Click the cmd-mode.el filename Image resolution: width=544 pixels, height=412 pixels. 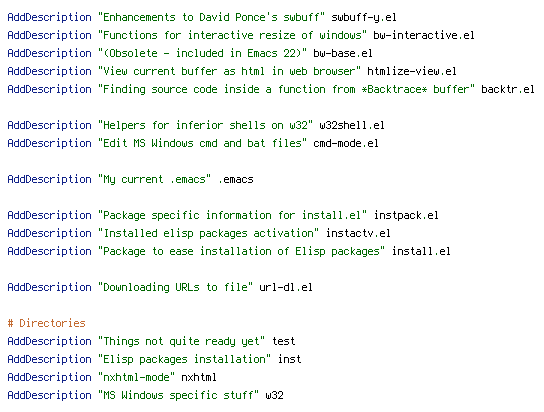click(x=346, y=144)
